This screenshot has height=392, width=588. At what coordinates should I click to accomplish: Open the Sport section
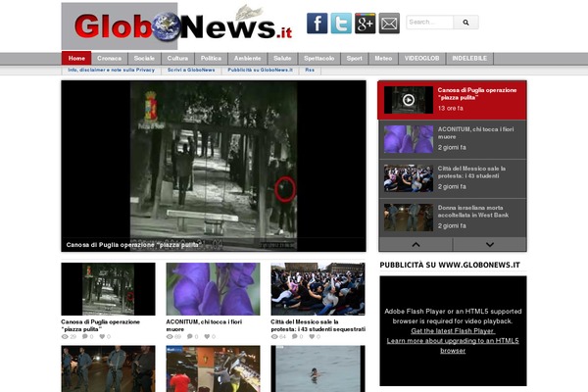(x=355, y=59)
